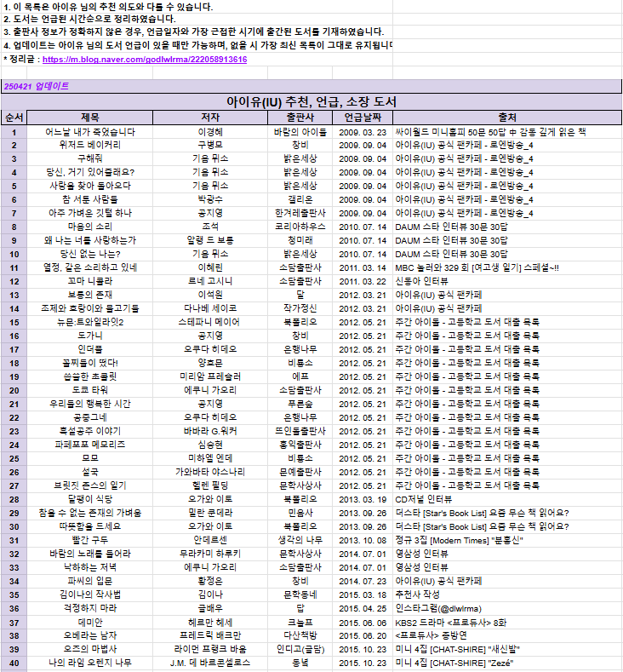Image resolution: width=623 pixels, height=672 pixels.
Task: Select the source cell '신동아 인터뷰'
Action: tap(507, 282)
